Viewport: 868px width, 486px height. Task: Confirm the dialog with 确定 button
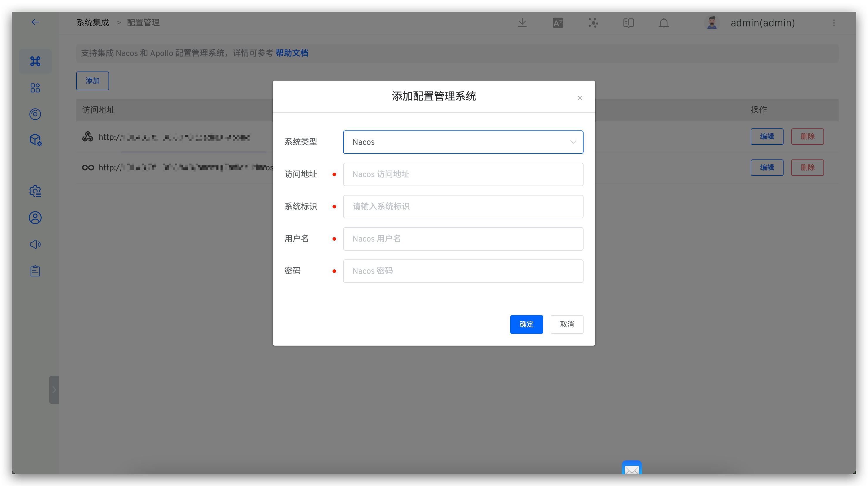pyautogui.click(x=526, y=324)
